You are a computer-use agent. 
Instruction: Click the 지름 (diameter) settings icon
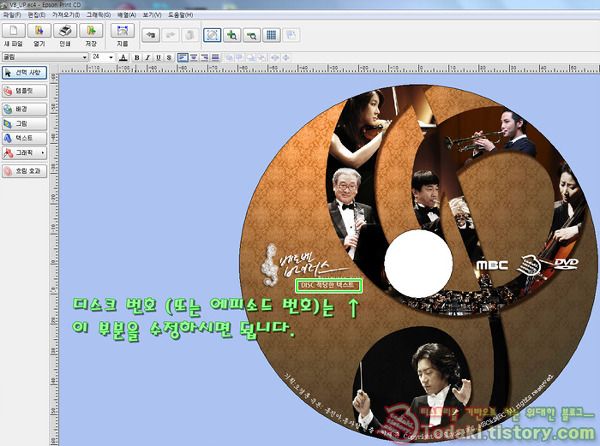[x=122, y=31]
